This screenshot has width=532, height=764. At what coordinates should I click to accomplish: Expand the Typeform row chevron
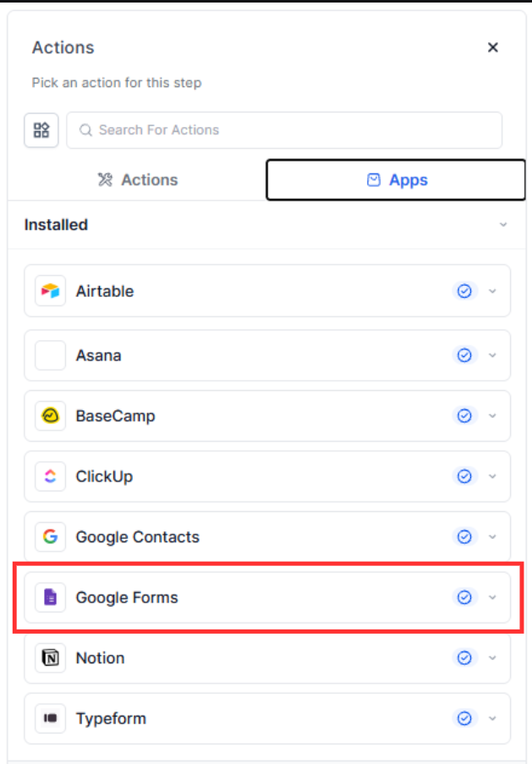coord(493,718)
